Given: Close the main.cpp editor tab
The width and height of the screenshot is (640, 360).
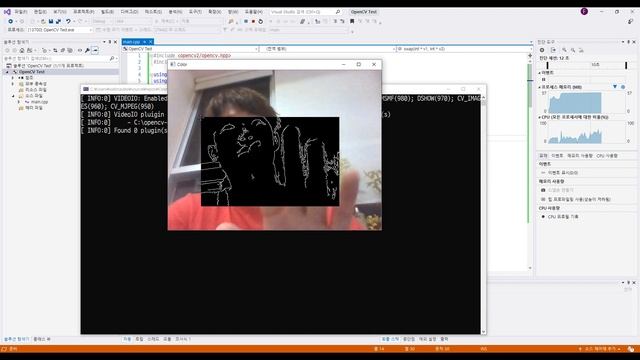Looking at the screenshot, I should coord(150,42).
